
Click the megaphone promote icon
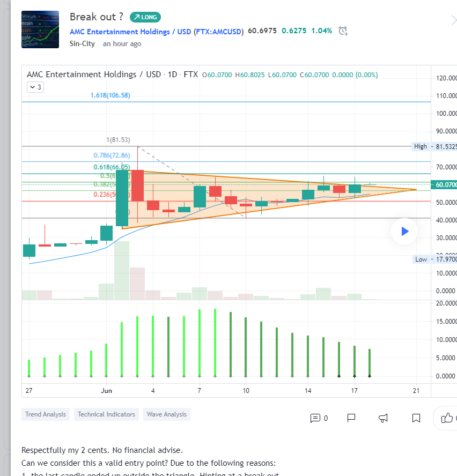tap(384, 418)
